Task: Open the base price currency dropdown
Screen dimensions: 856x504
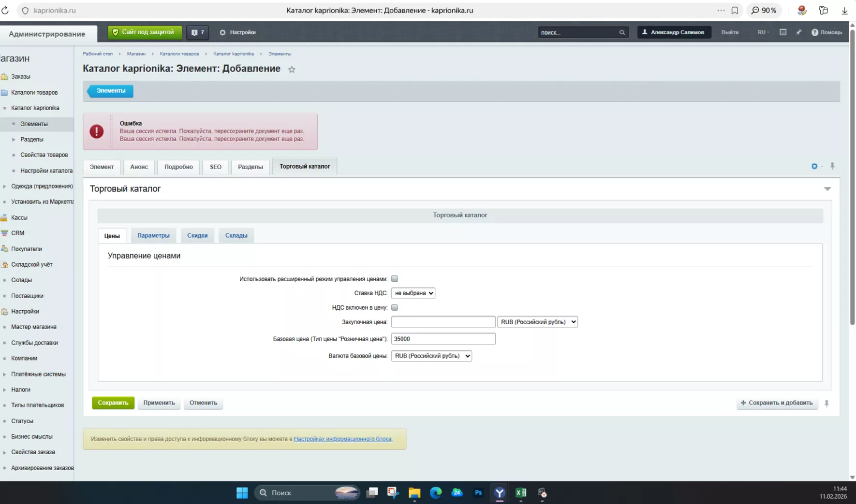Action: pos(431,356)
